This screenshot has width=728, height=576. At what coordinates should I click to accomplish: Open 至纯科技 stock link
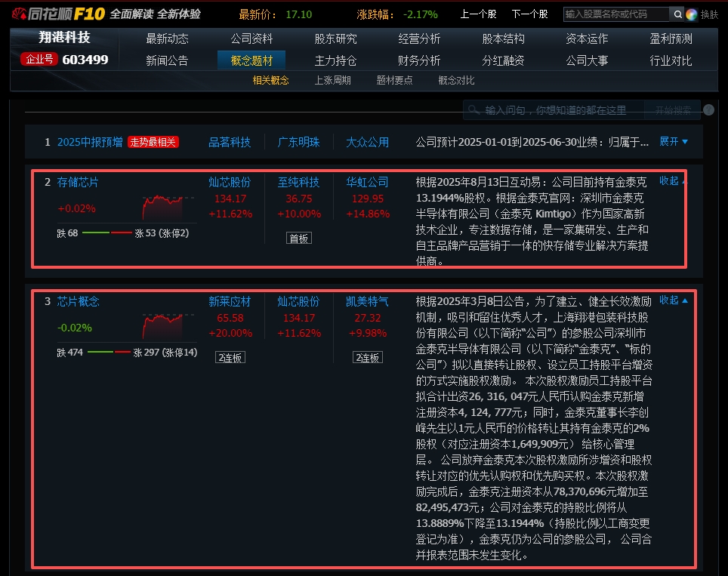(298, 182)
